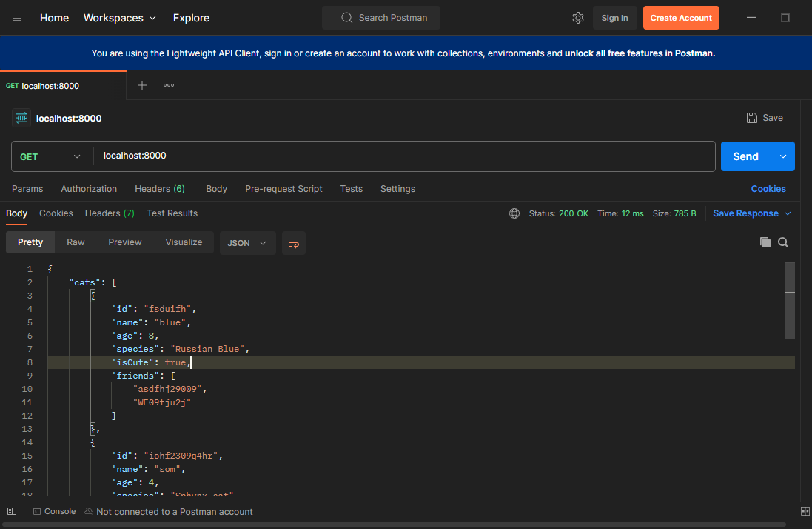
Task: Click unlock all free features link
Action: coord(640,53)
